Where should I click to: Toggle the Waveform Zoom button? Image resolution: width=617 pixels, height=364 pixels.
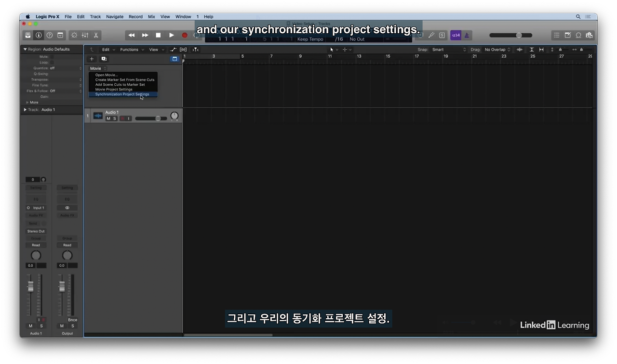tap(520, 50)
